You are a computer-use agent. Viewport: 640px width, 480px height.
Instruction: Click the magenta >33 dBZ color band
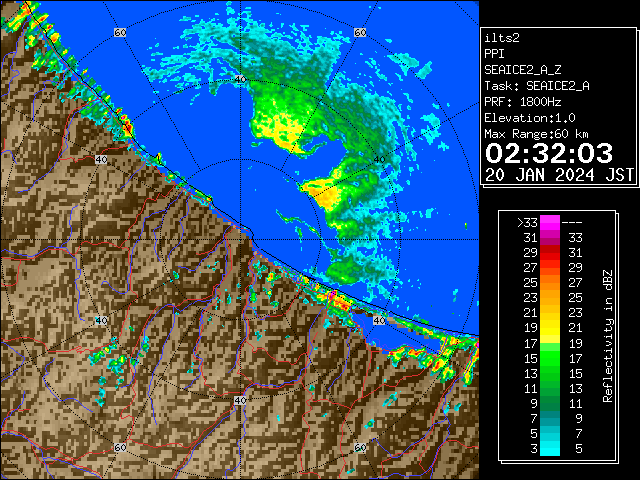pyautogui.click(x=550, y=222)
